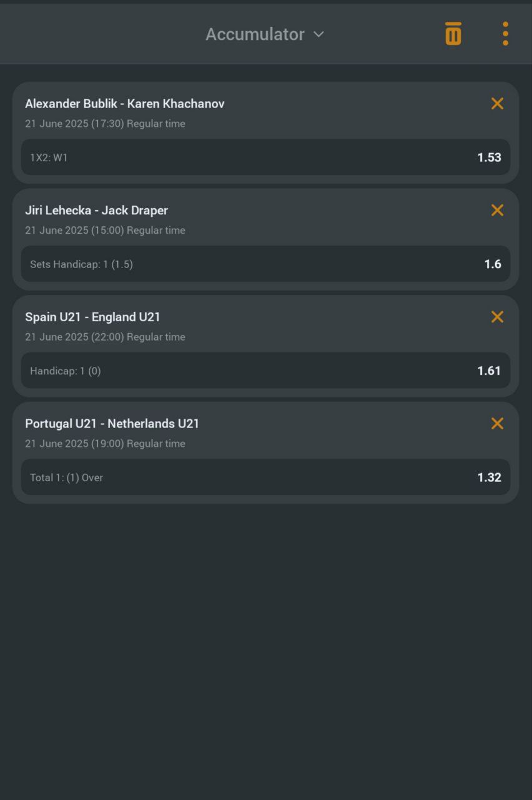The height and width of the screenshot is (800, 532).
Task: Open the Portugal U21 - Netherlands U21 match
Action: tap(112, 424)
